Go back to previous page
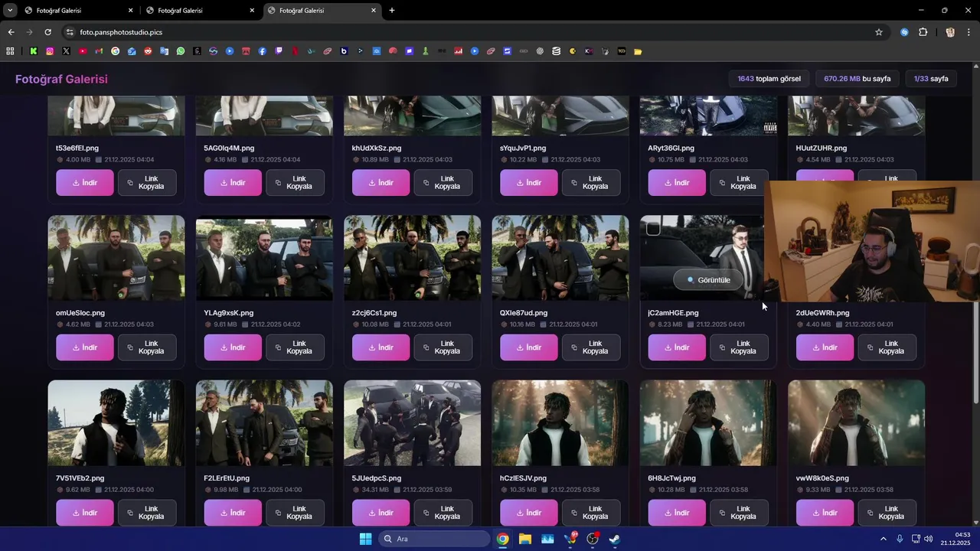 point(11,32)
